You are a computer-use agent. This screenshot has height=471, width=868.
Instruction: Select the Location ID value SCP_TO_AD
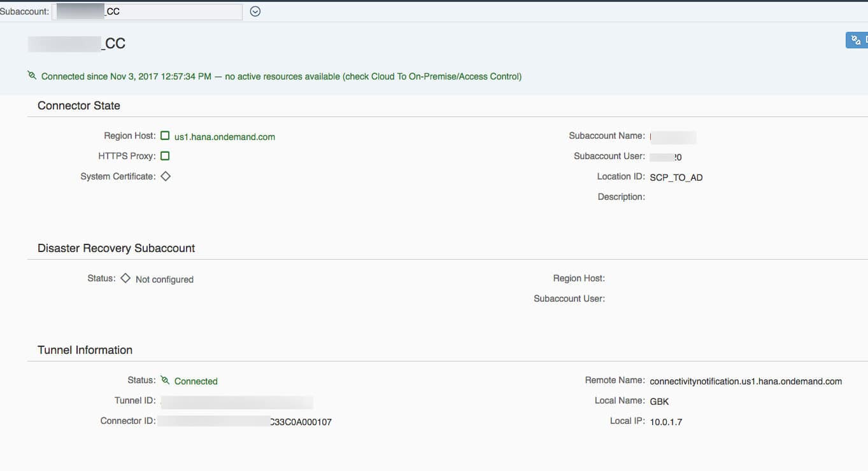676,178
